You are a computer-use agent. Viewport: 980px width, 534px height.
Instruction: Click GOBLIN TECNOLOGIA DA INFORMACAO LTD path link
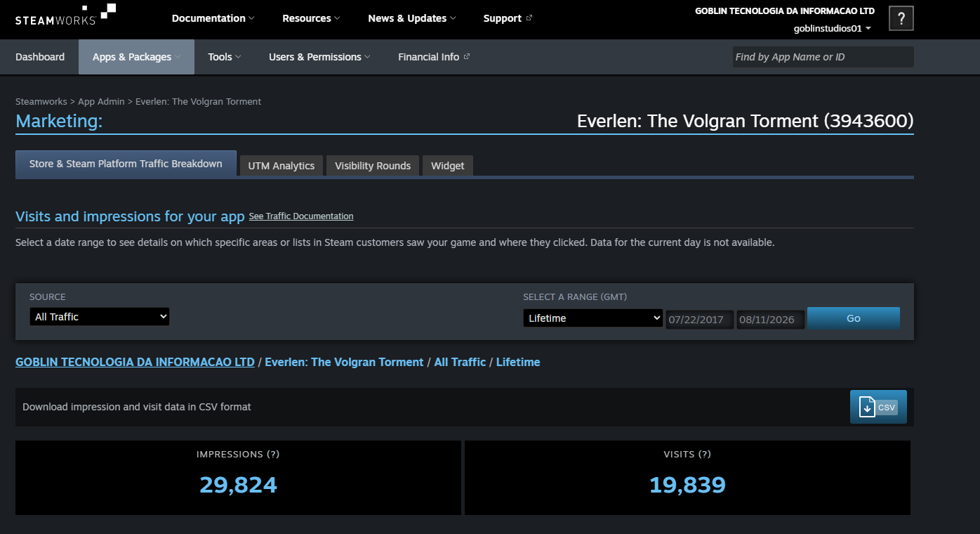(135, 362)
